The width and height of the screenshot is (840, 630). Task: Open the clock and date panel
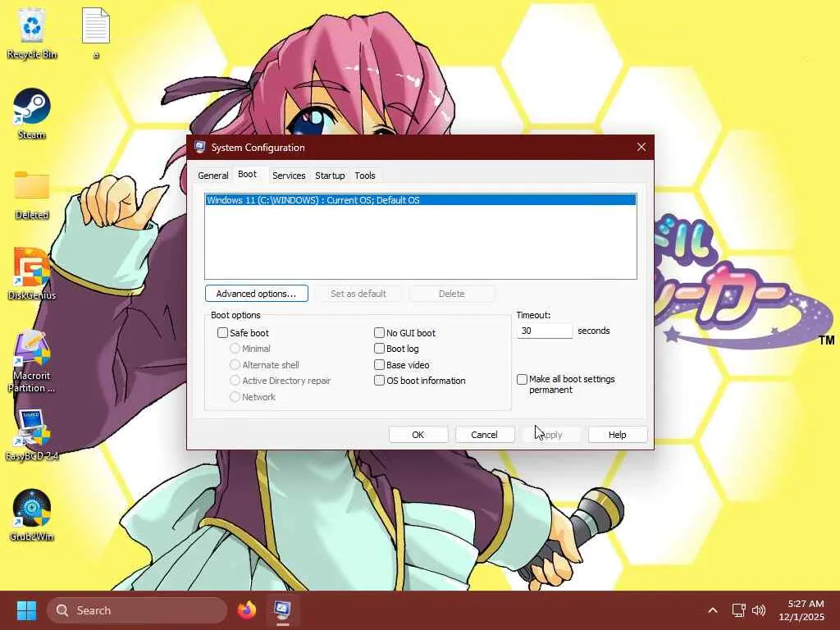click(x=801, y=610)
